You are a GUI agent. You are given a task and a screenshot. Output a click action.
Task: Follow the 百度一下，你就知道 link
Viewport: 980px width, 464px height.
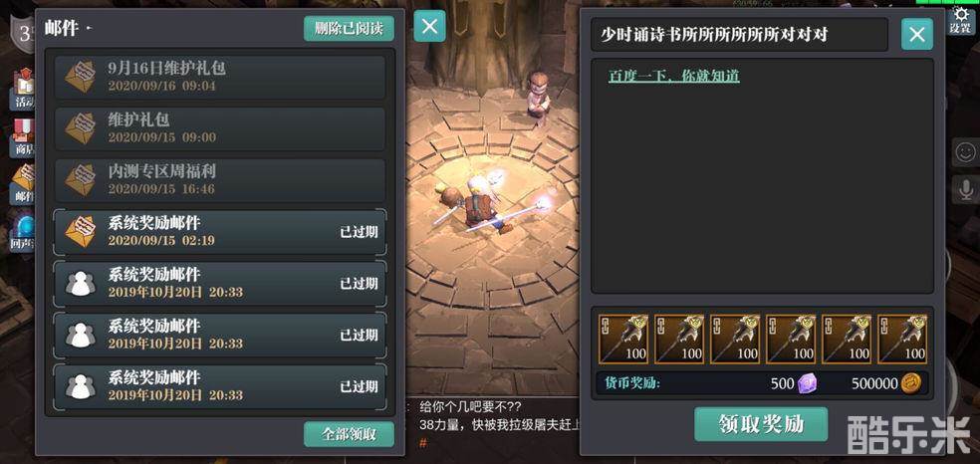(673, 77)
